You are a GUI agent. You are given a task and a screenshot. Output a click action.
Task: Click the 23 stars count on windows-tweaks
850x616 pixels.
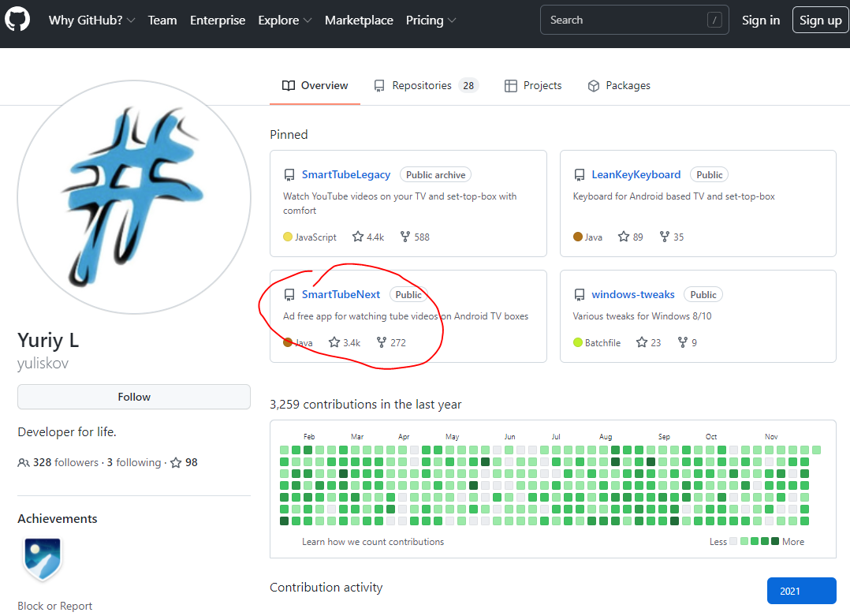656,342
